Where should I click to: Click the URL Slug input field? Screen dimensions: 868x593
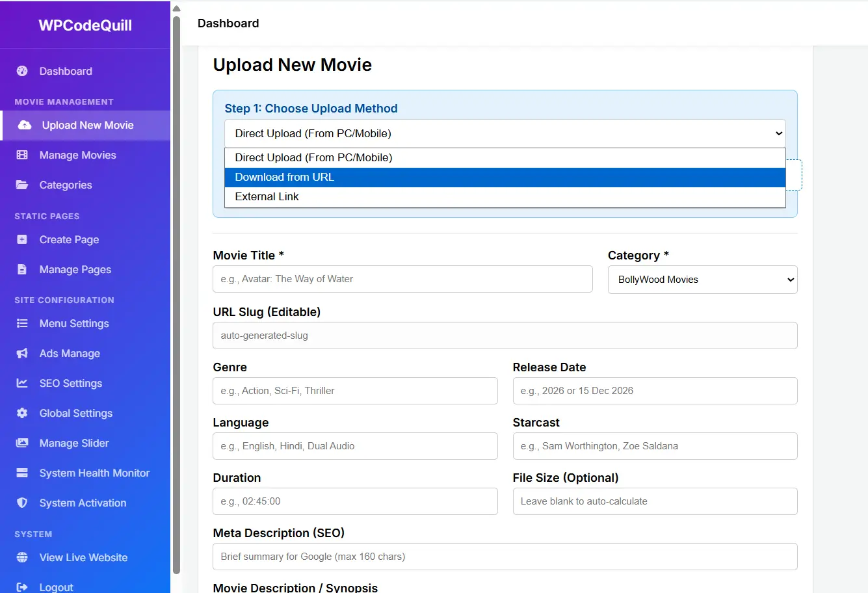point(505,336)
